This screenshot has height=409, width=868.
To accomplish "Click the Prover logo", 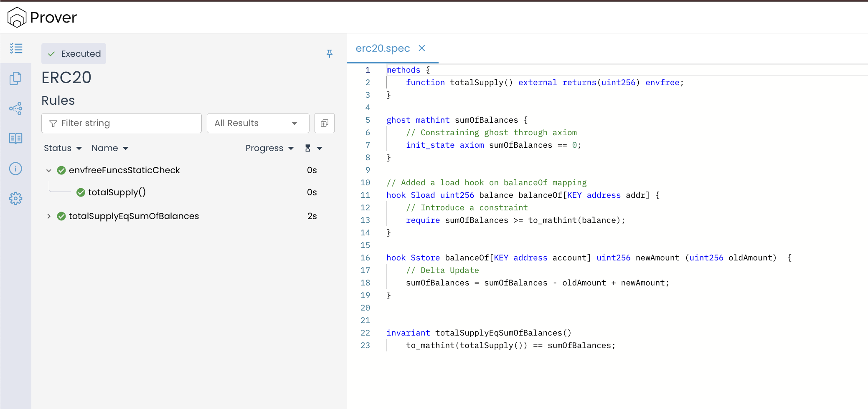I will [42, 18].
